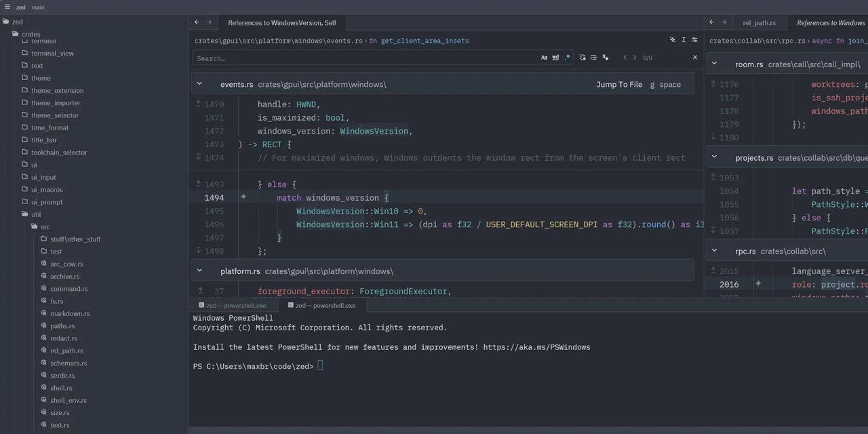The width and height of the screenshot is (868, 434).
Task: Go to the previous search match
Action: click(625, 58)
